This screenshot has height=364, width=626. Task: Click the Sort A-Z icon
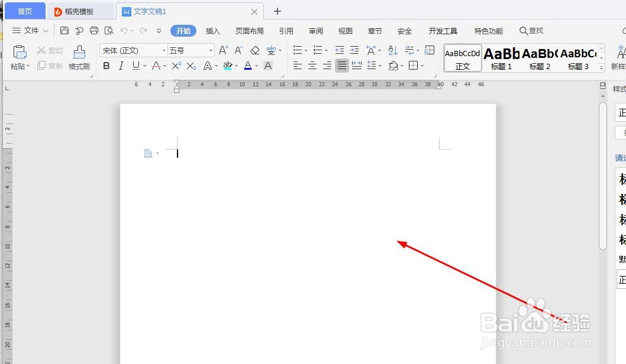393,50
